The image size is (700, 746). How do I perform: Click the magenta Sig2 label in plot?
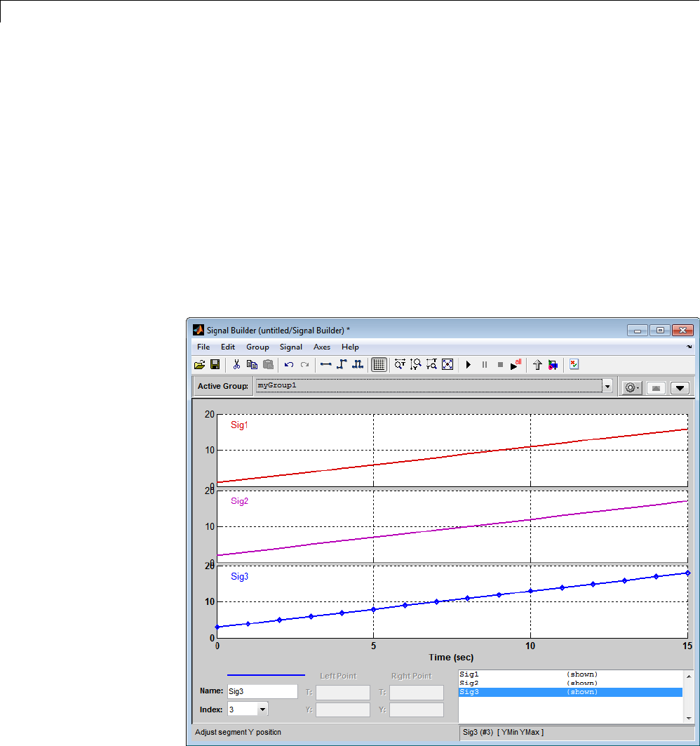click(x=239, y=501)
